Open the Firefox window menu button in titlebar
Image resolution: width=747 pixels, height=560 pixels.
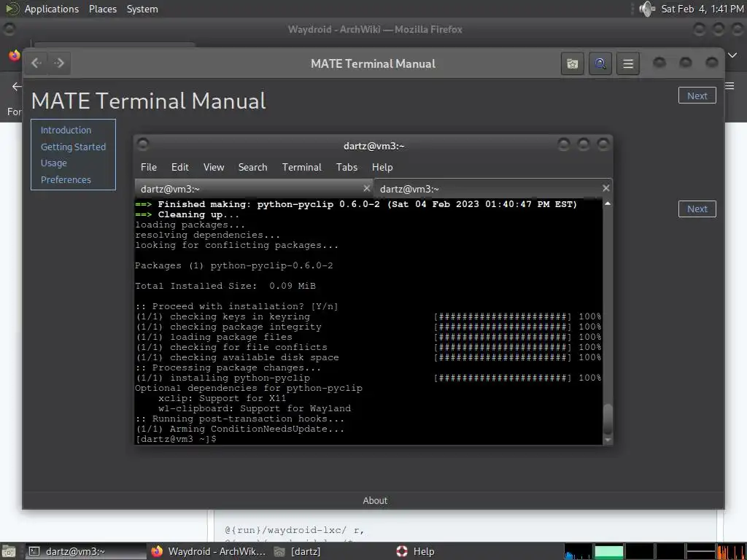tap(9, 29)
